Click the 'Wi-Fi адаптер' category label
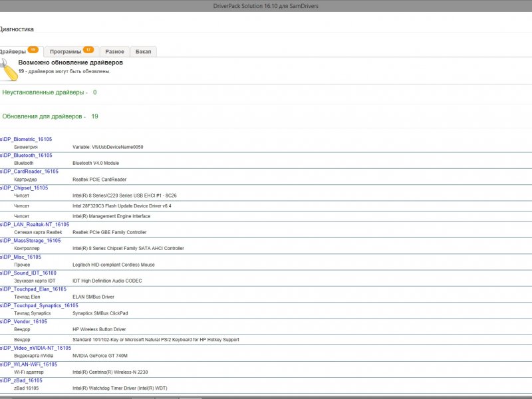This screenshot has height=399, width=532. (x=29, y=372)
